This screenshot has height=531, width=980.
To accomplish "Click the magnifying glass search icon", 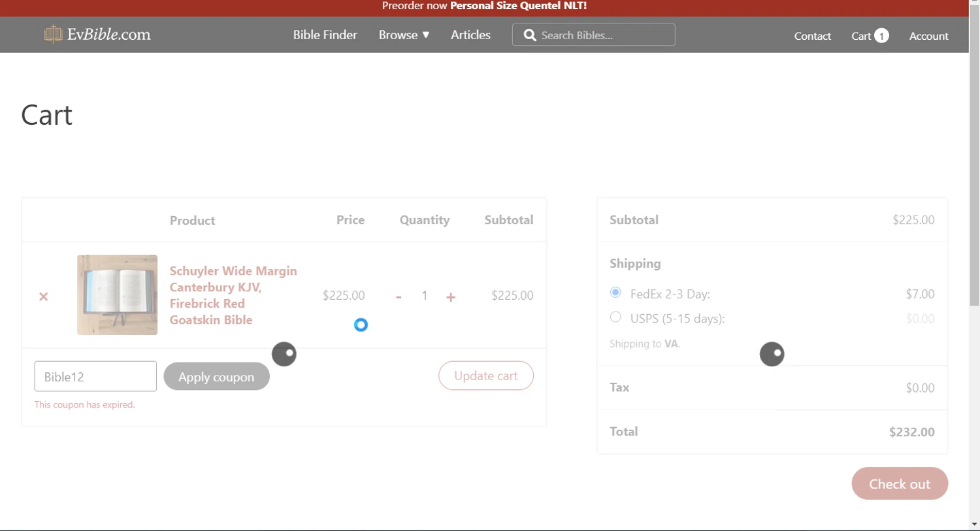I will pyautogui.click(x=530, y=35).
